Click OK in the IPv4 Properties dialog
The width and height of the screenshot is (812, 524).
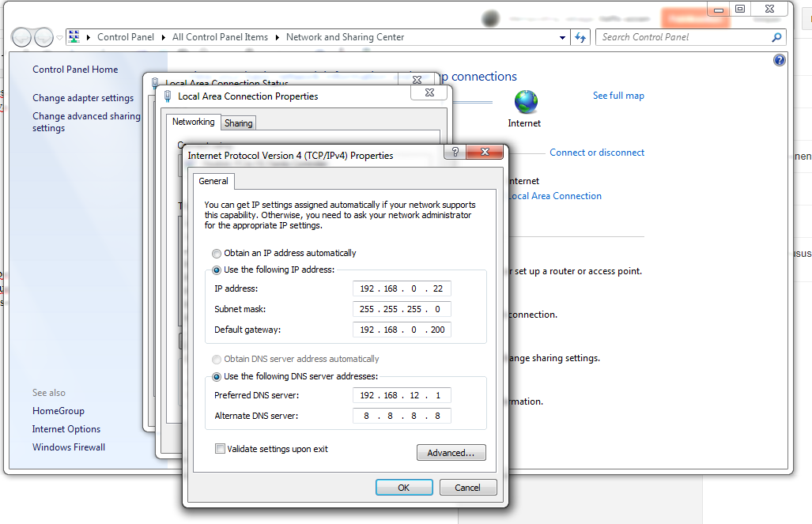pos(404,487)
